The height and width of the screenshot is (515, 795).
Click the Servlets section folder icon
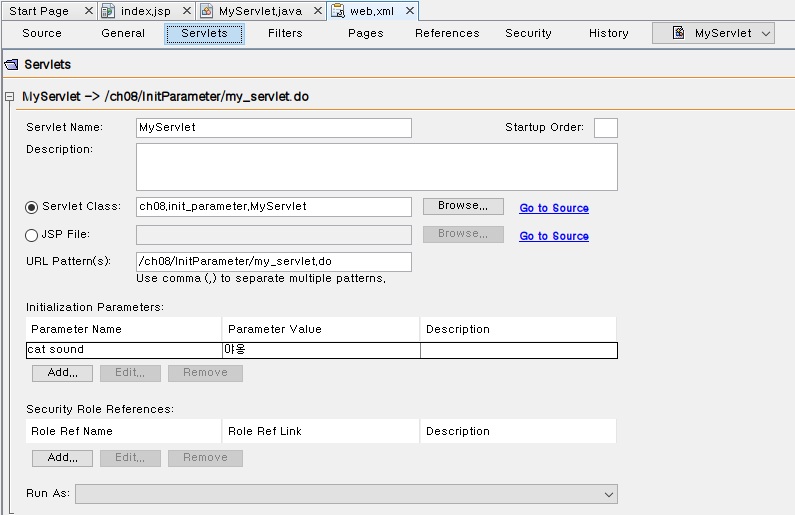pos(11,64)
